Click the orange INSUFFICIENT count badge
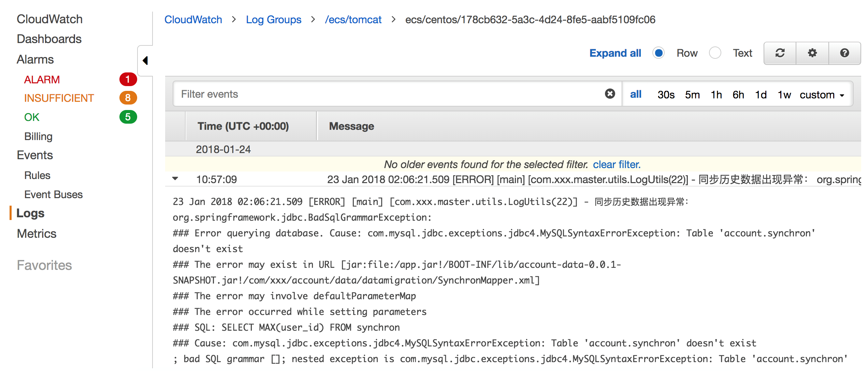 (128, 98)
